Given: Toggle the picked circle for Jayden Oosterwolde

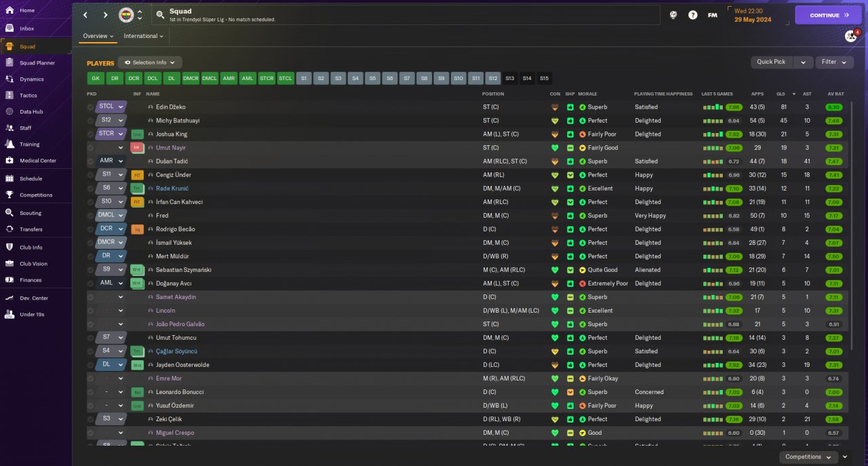Looking at the screenshot, I should 91,365.
